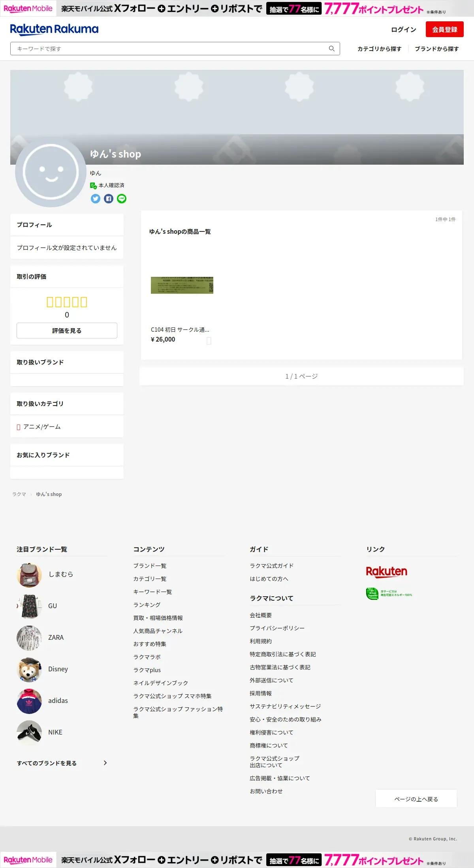Open お問い合わせ link
Image resolution: width=474 pixels, height=868 pixels.
266,791
